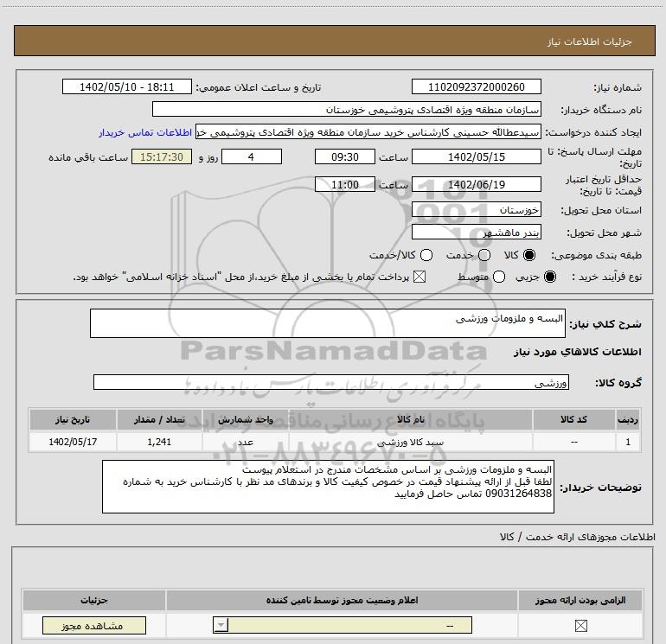
Task: Click the تاریخ نیاز column header
Action: (x=73, y=419)
